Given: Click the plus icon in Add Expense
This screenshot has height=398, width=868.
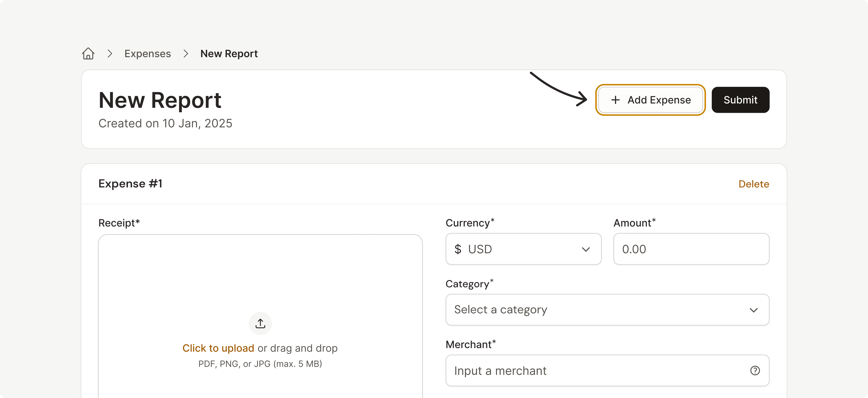Looking at the screenshot, I should [615, 100].
